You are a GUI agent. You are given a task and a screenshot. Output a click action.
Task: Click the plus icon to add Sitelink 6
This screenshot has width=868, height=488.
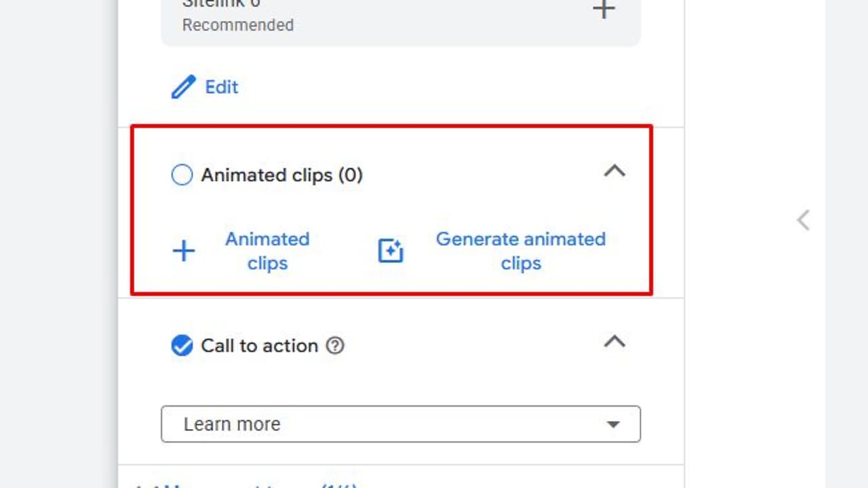(604, 9)
